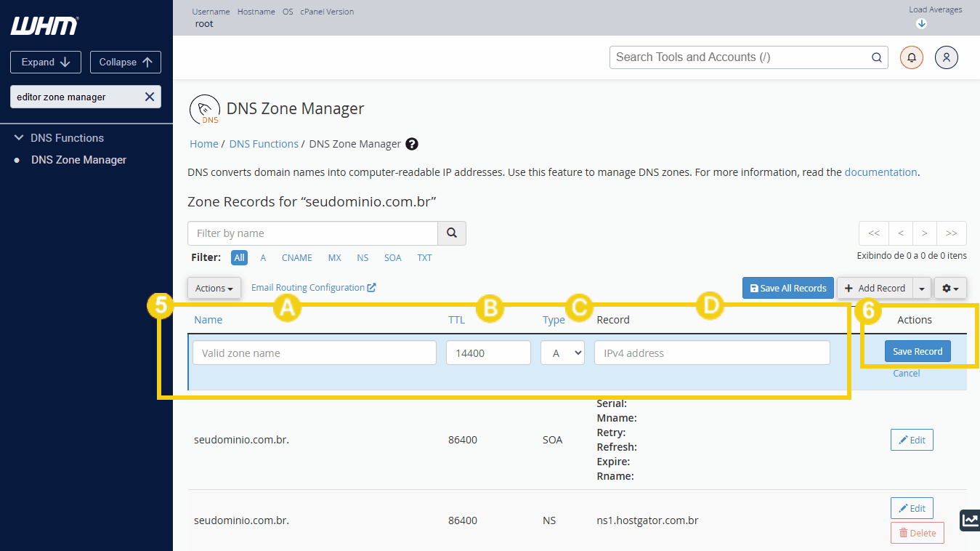Collapse all sidebar menus with Collapse button
Screen dimensions: 980x551
pos(126,62)
